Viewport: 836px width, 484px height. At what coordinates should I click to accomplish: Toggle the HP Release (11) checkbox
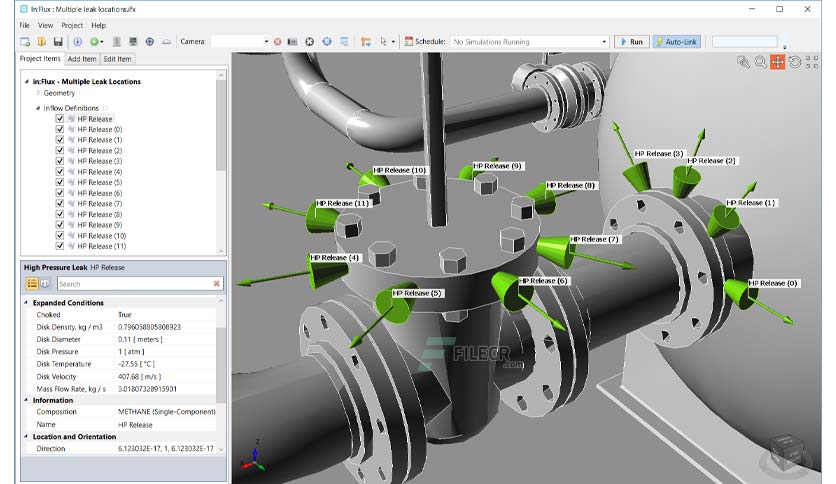click(x=60, y=246)
